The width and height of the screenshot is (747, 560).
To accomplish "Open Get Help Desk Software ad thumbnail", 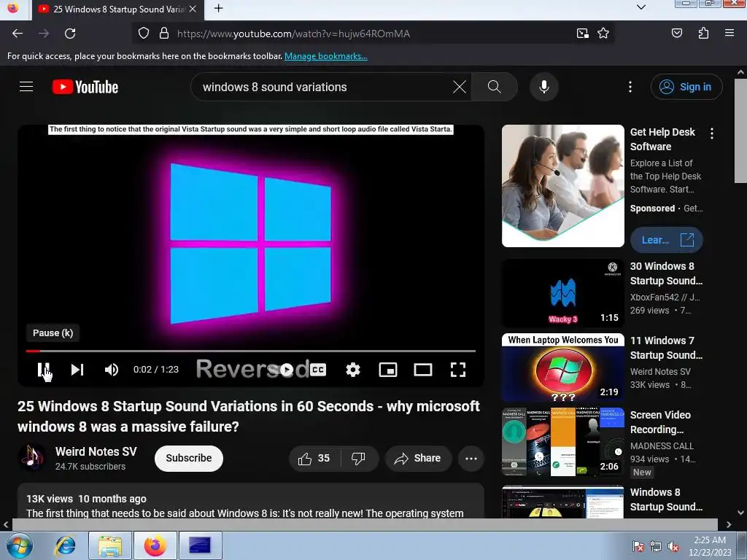I will coord(562,186).
